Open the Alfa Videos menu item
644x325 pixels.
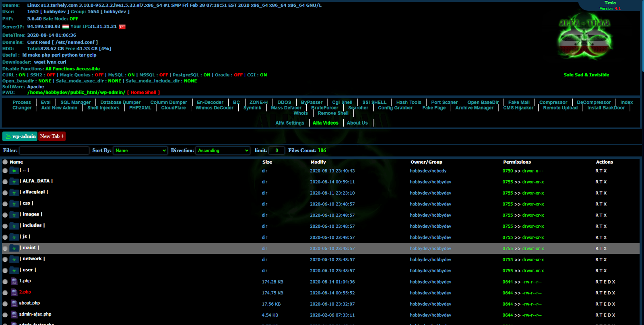click(326, 123)
